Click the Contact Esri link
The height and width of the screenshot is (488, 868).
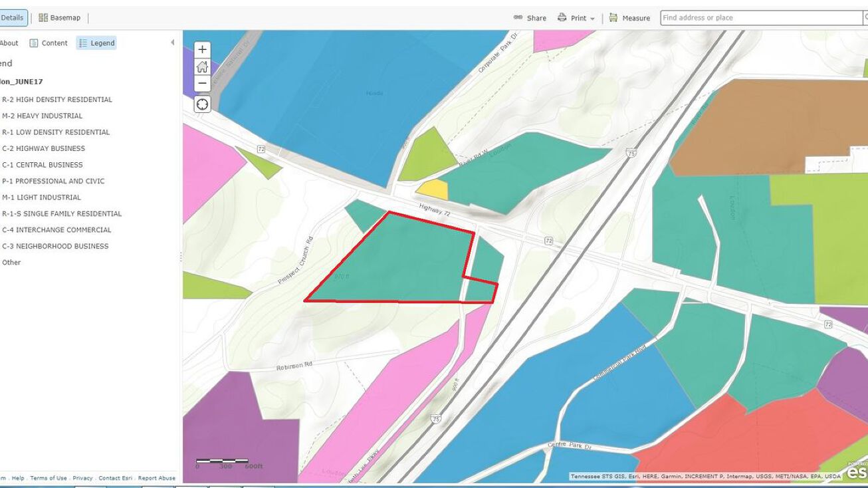pos(116,478)
